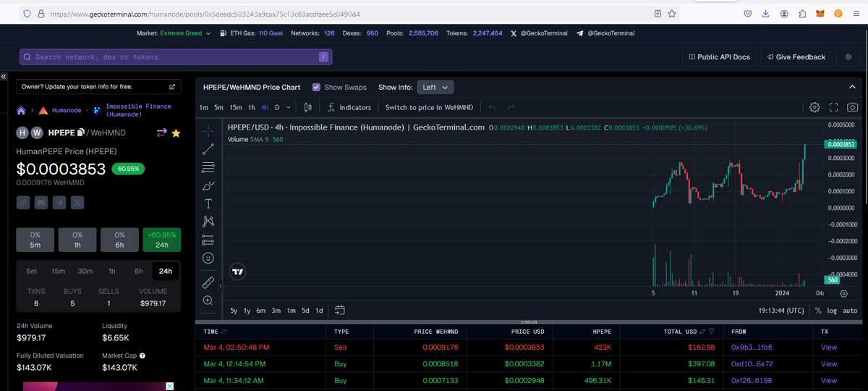View the Sell transaction 0x9b3...1fb6
The image size is (868, 391).
[829, 347]
